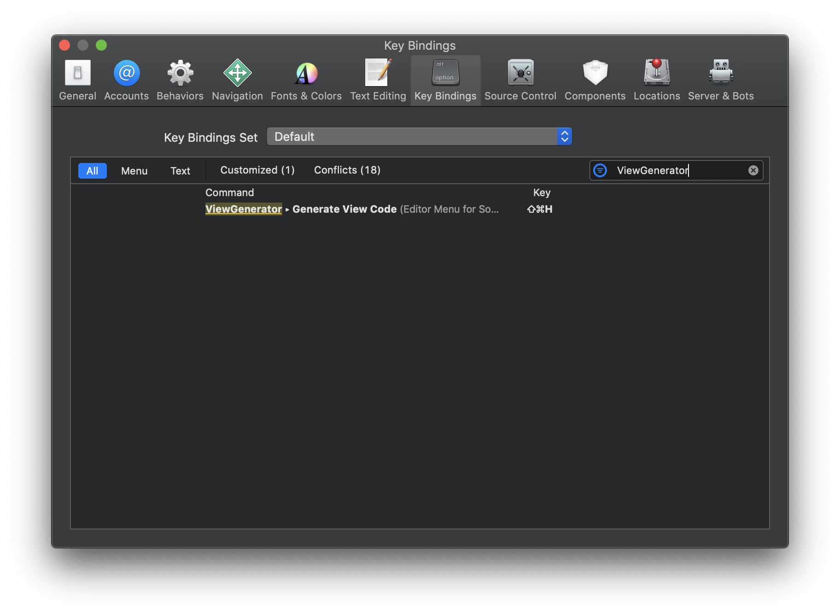This screenshot has width=840, height=616.
Task: Show Conflicts (18) key bindings
Action: click(x=347, y=170)
